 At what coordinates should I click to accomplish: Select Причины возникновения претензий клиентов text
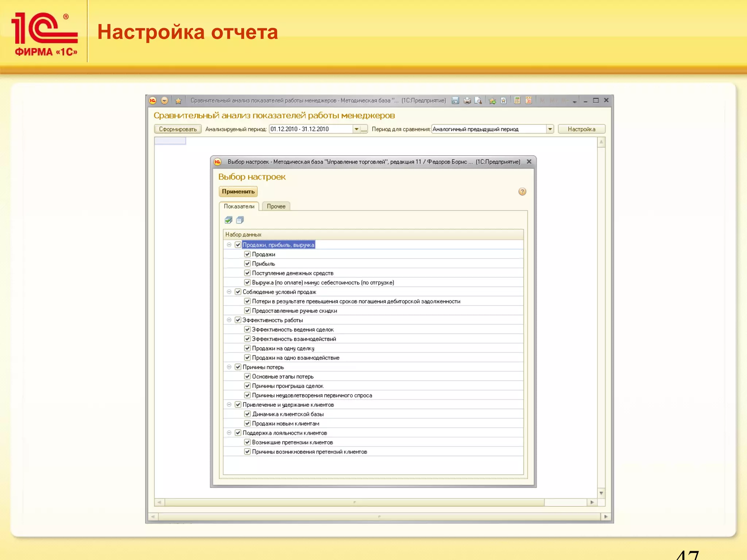pyautogui.click(x=309, y=452)
